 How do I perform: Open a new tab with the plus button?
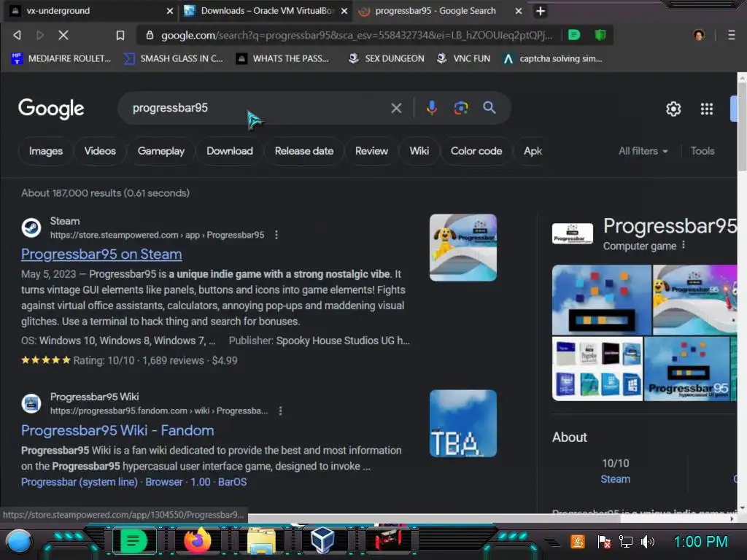541,11
